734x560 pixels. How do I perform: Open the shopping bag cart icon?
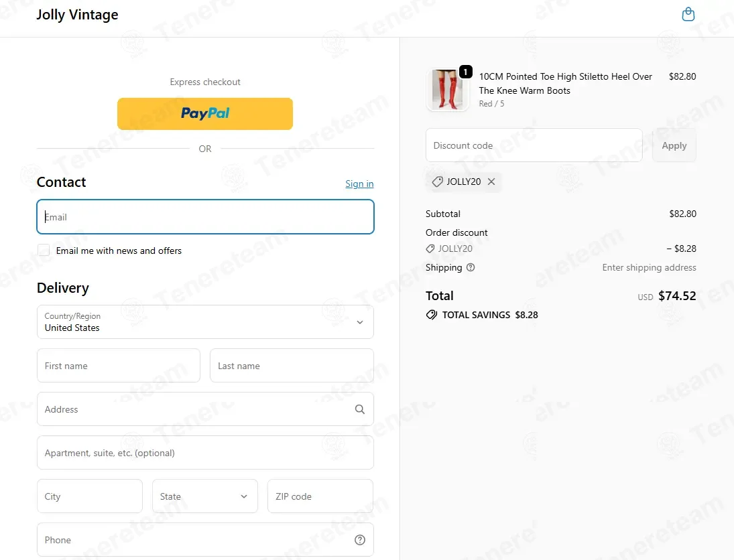(688, 14)
